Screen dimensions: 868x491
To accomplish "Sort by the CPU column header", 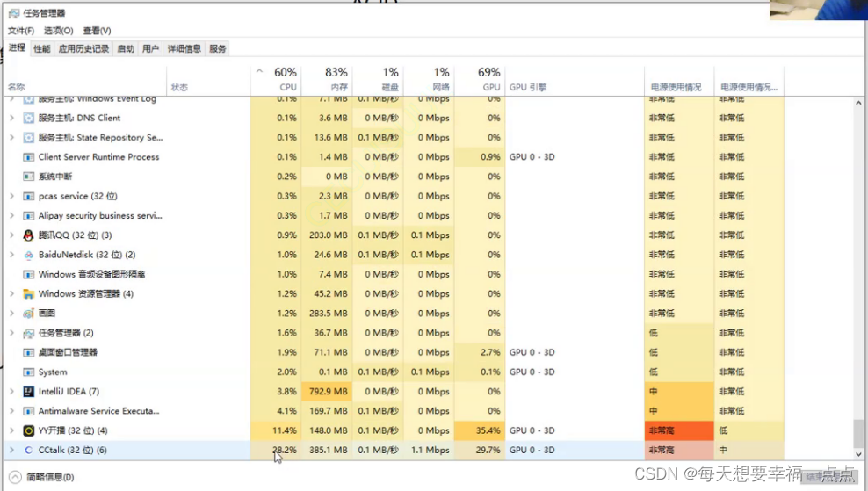I will coord(276,80).
